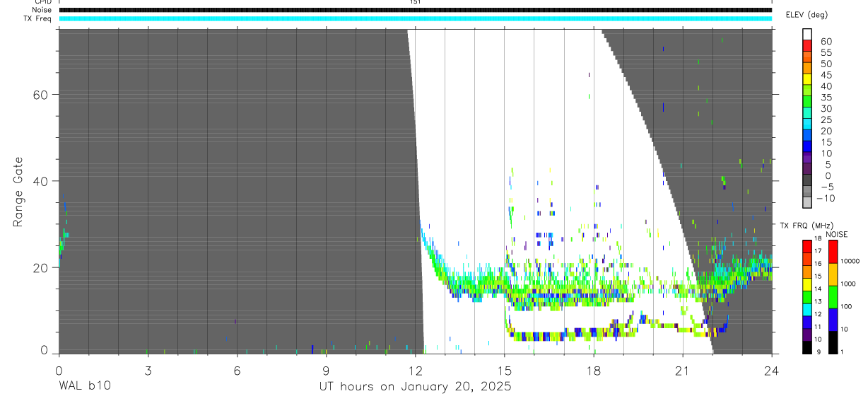The height and width of the screenshot is (401, 868).
Task: Click the '1' label on NOISE legend
Action: [843, 352]
